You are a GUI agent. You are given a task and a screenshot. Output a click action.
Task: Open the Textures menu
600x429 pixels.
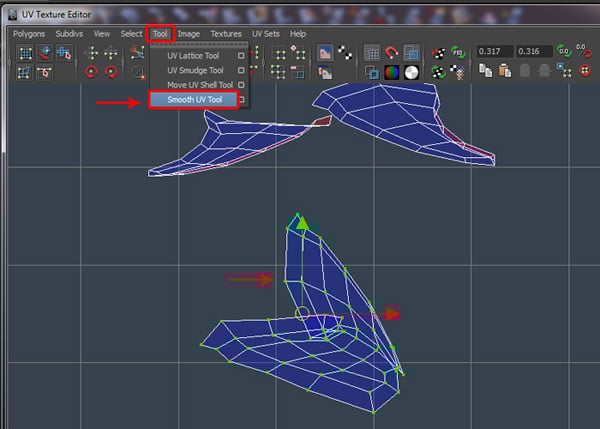point(226,34)
